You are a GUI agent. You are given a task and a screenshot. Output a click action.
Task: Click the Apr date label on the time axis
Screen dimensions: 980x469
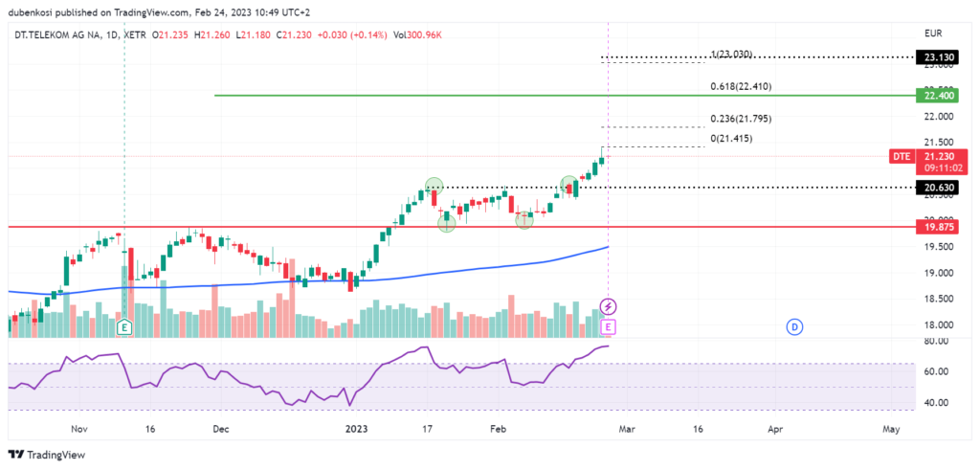(775, 430)
